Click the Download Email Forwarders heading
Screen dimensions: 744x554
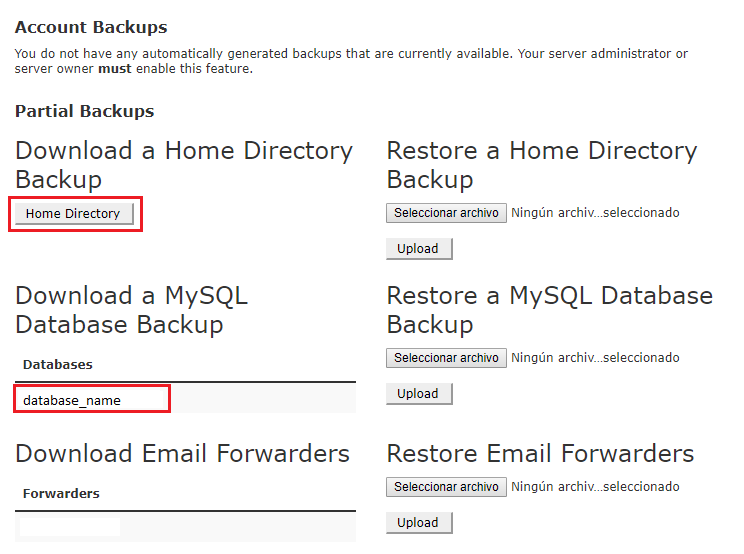click(182, 454)
